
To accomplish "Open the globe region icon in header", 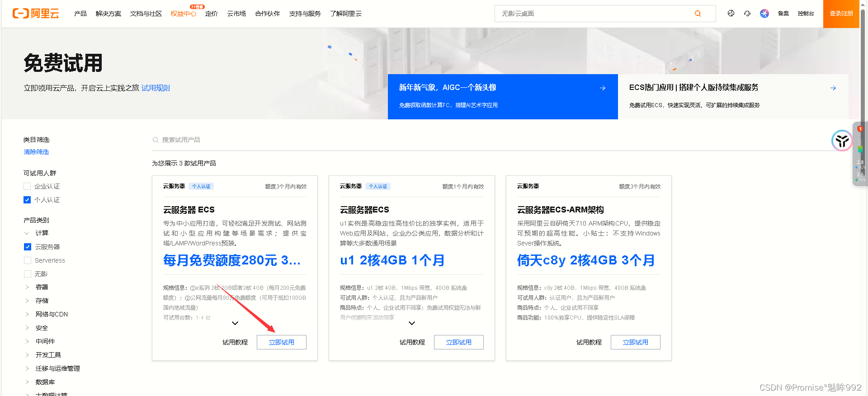I will point(731,14).
